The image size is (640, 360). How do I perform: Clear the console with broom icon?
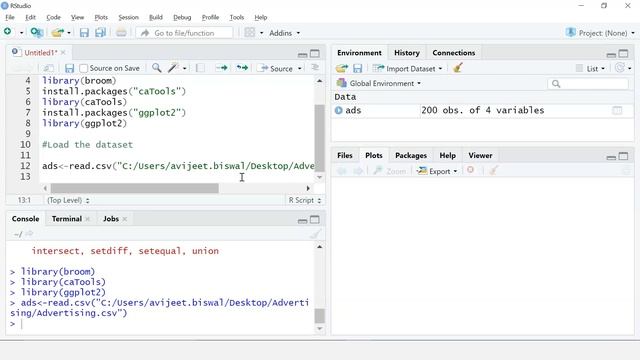(315, 234)
